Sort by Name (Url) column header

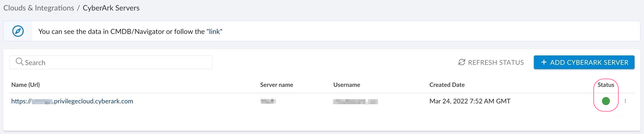coord(25,85)
